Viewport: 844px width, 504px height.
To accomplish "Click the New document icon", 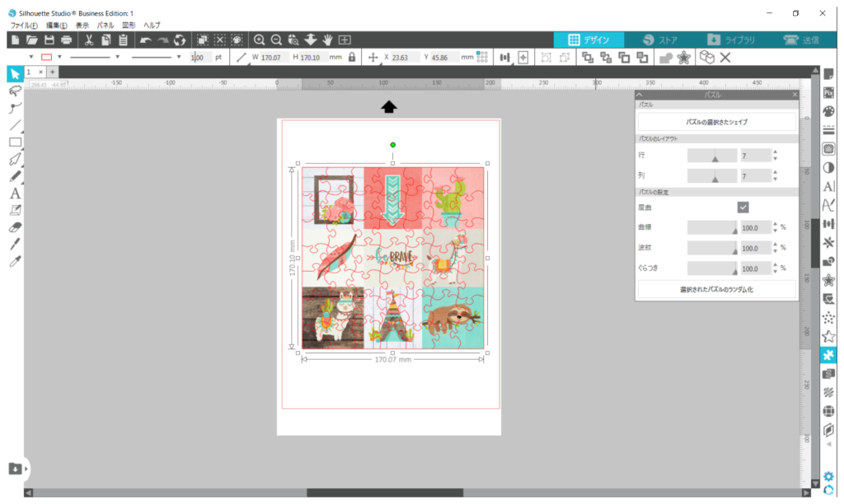I will pyautogui.click(x=15, y=40).
